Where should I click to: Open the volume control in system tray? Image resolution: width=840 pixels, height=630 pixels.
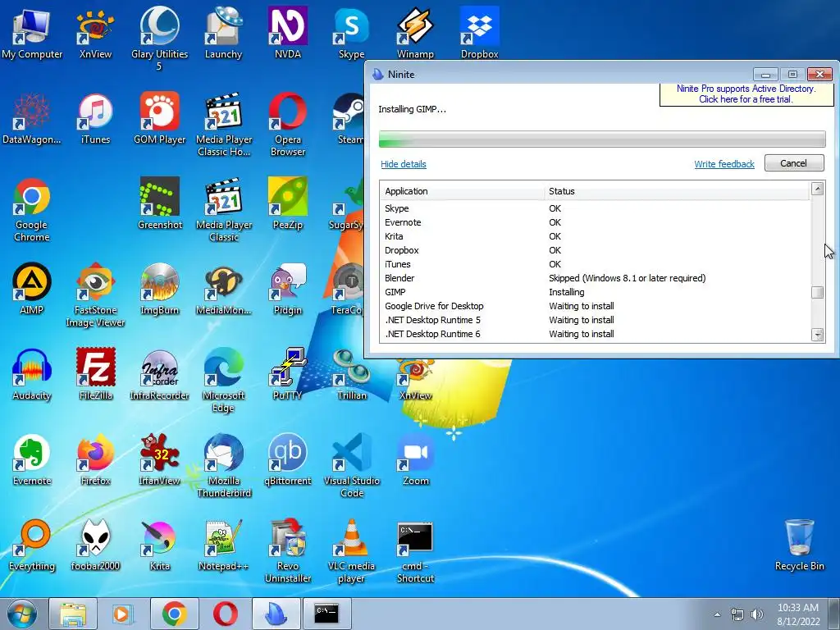pyautogui.click(x=757, y=614)
